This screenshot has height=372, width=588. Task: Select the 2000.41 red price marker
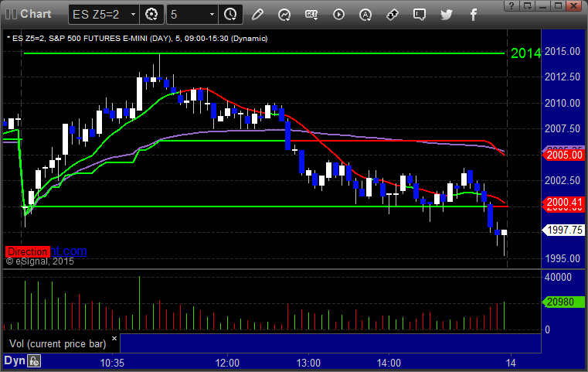pyautogui.click(x=564, y=203)
